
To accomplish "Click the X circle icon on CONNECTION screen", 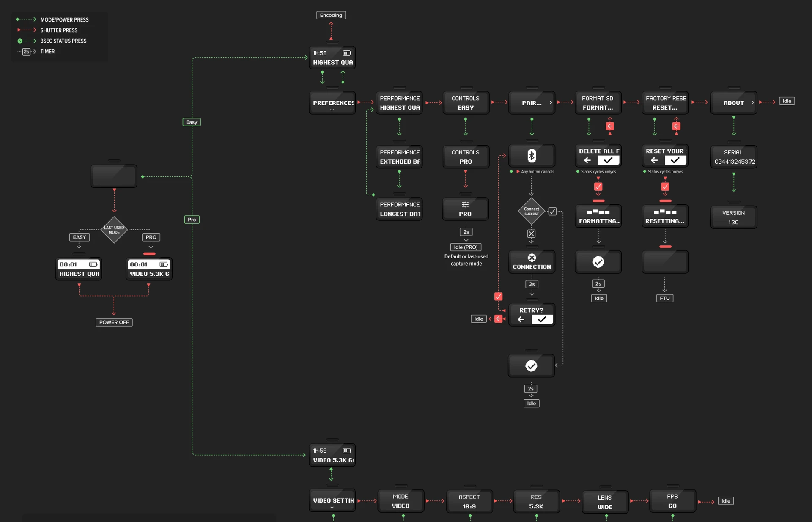I will tap(532, 258).
